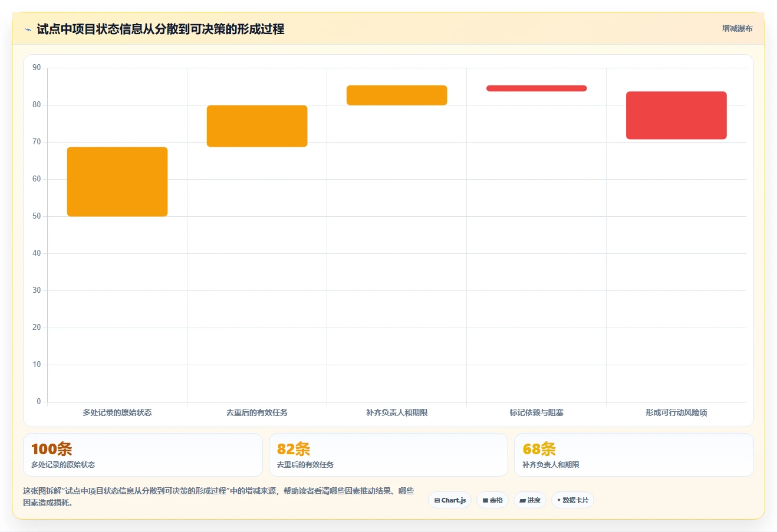Viewport: 777px width, 532px height.
Task: Click the 表格 tag chip
Action: [492, 500]
